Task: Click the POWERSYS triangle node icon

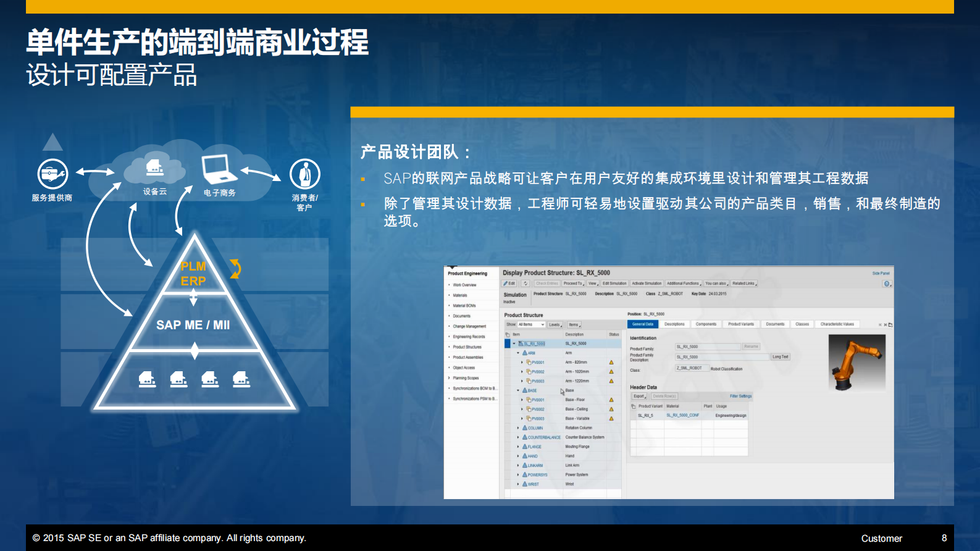Action: coord(525,474)
